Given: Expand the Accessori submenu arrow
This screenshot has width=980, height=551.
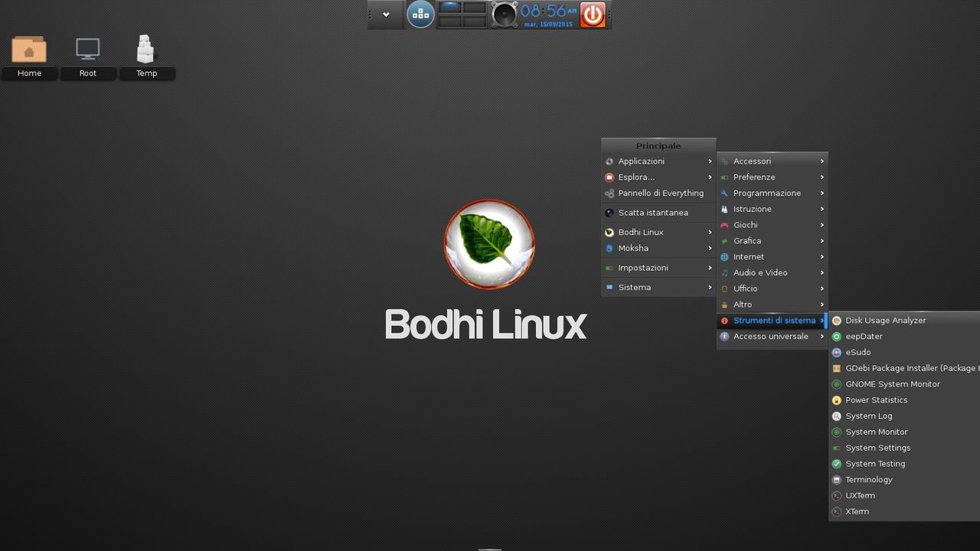Looking at the screenshot, I should tap(822, 161).
